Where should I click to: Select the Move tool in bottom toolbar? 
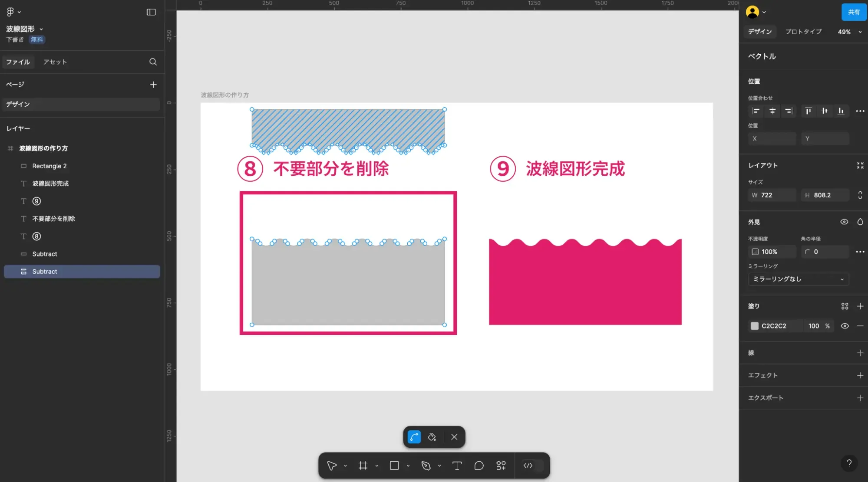pos(332,466)
